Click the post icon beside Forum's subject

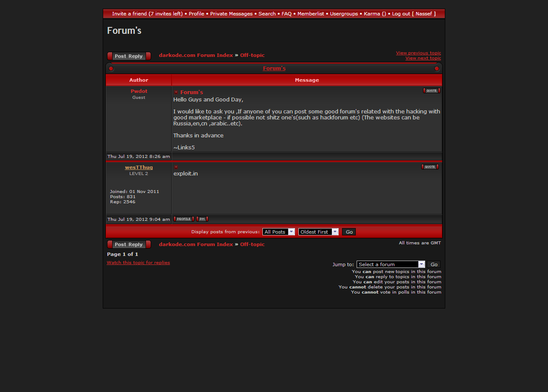point(176,92)
